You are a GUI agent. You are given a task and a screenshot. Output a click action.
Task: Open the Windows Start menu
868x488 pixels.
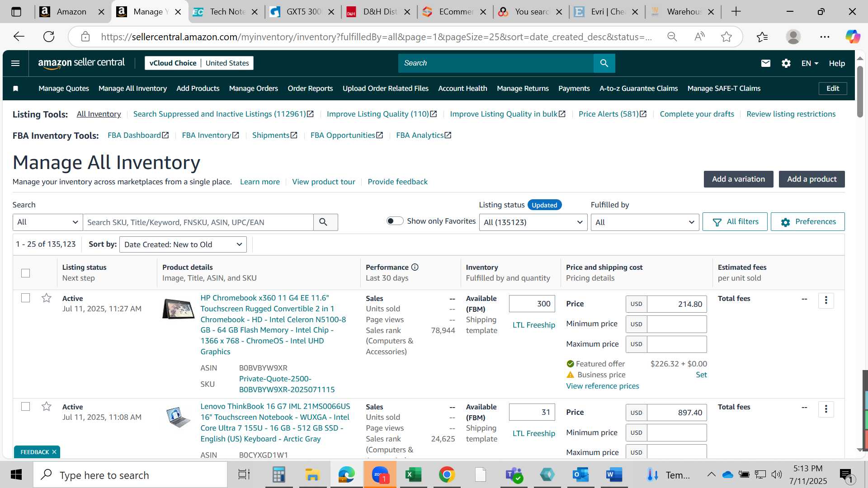(16, 475)
